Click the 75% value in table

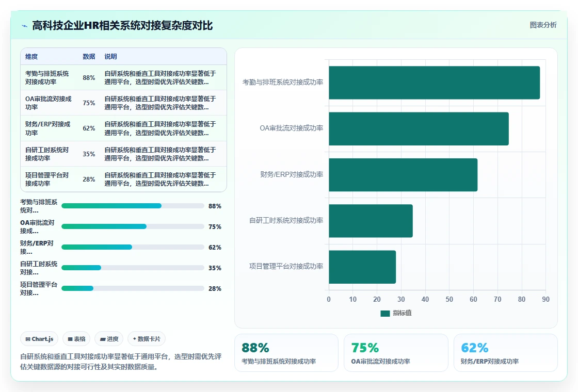(89, 103)
